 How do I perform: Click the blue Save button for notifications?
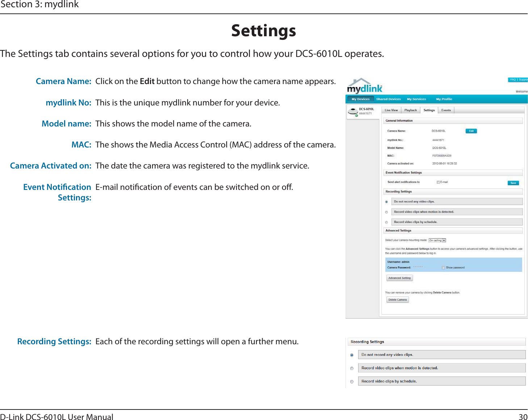coord(513,183)
